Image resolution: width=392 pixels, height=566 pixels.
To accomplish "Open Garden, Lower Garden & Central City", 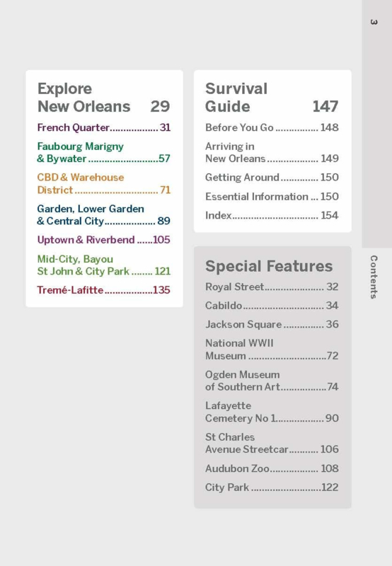I will pos(103,215).
